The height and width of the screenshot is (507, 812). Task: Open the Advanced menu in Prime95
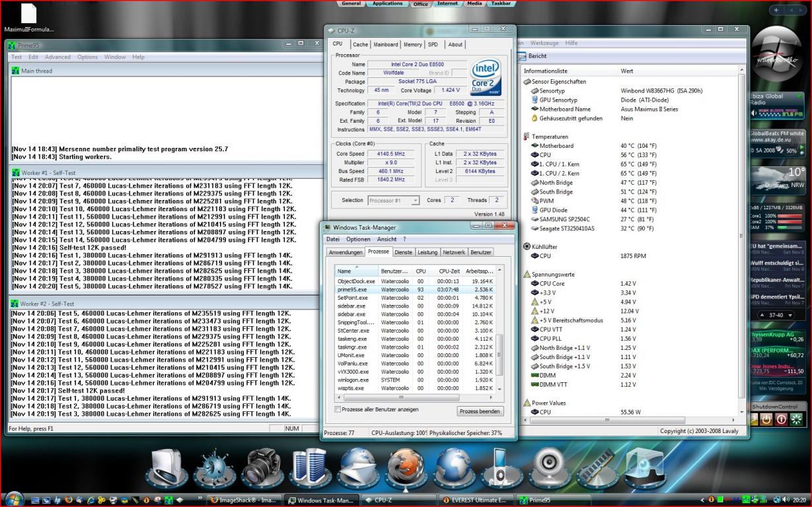tap(57, 57)
